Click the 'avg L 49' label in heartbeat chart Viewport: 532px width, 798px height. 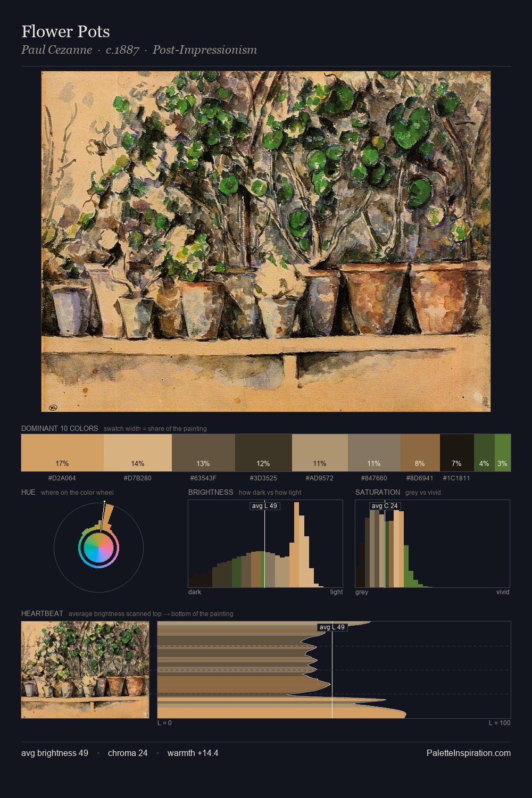[x=332, y=627]
